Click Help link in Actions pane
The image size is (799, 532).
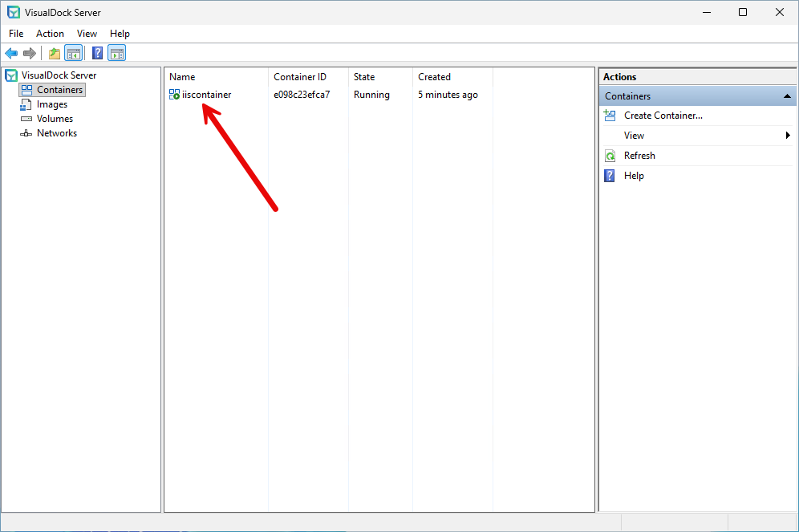point(634,176)
